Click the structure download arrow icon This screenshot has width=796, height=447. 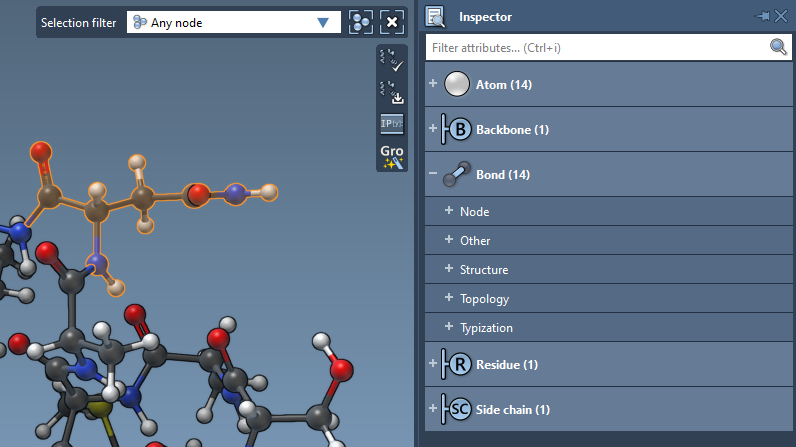(391, 92)
